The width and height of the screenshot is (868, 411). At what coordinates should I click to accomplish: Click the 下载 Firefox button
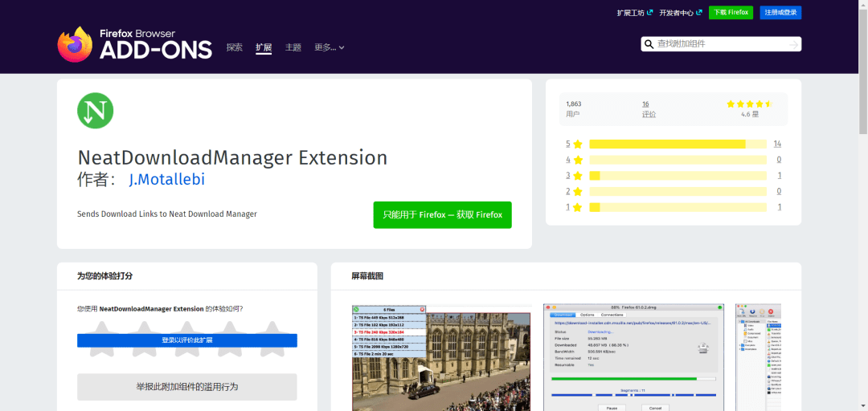pyautogui.click(x=731, y=12)
